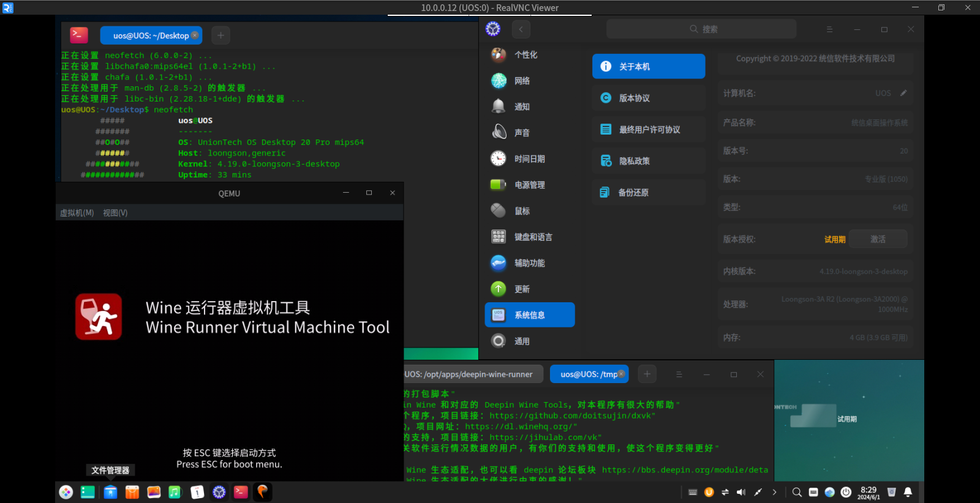Click the 8:29 clock in dock

[869, 493]
